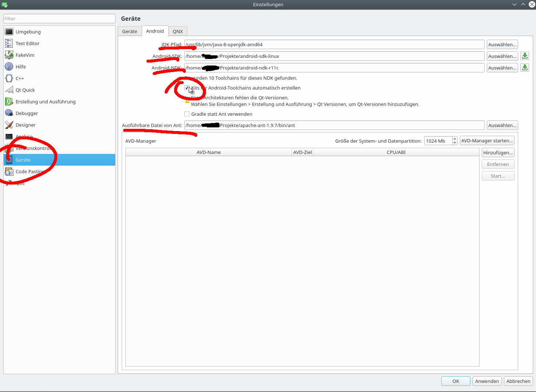Confirm with the OK button

pyautogui.click(x=456, y=381)
